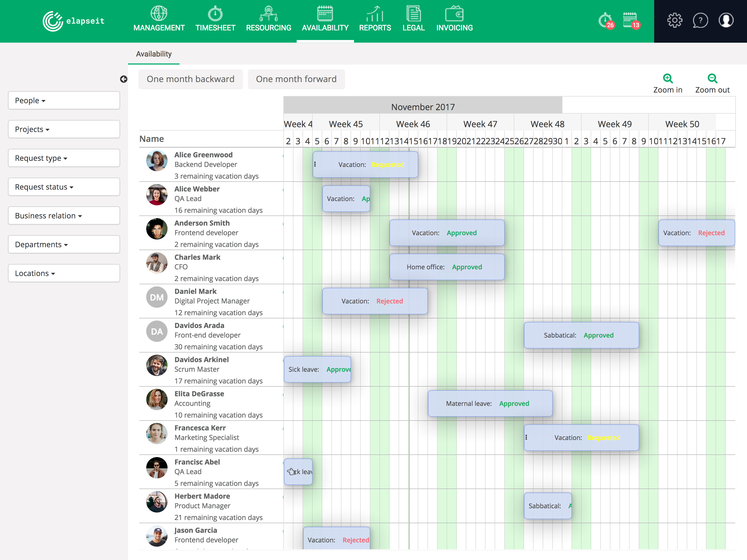Click the grip handle on Francesca Kerr's vacation
Image resolution: width=747 pixels, height=560 pixels.
pos(526,438)
